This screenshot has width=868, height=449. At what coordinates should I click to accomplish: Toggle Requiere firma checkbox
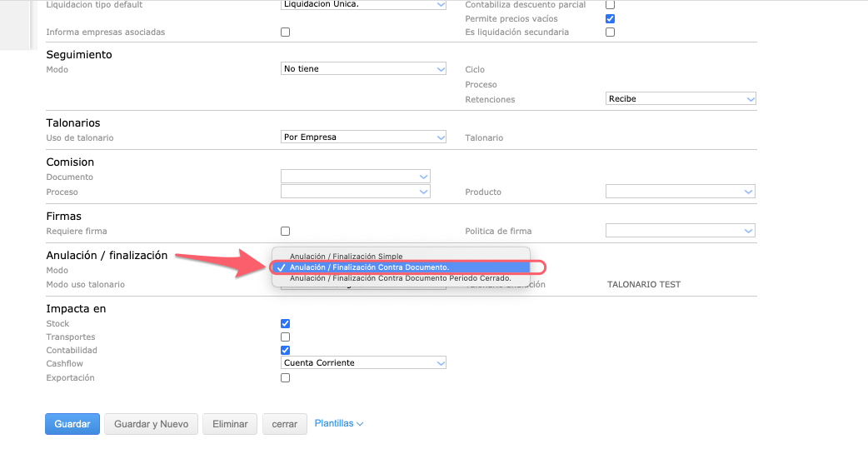click(x=286, y=232)
